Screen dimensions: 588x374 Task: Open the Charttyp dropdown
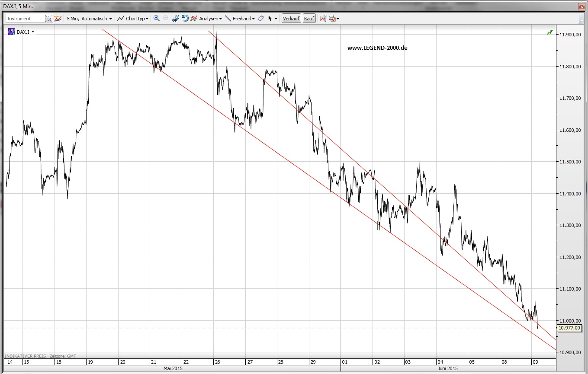134,19
